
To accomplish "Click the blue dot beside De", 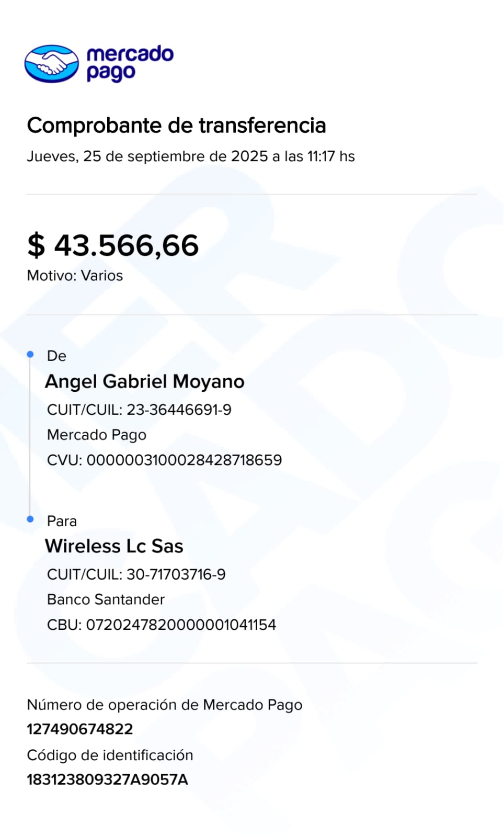I will pyautogui.click(x=30, y=355).
